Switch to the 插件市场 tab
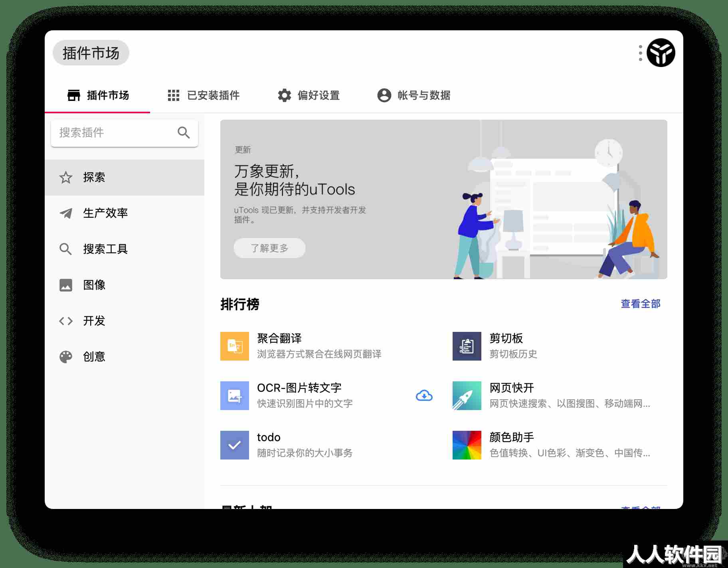Viewport: 728px width, 568px height. (97, 95)
